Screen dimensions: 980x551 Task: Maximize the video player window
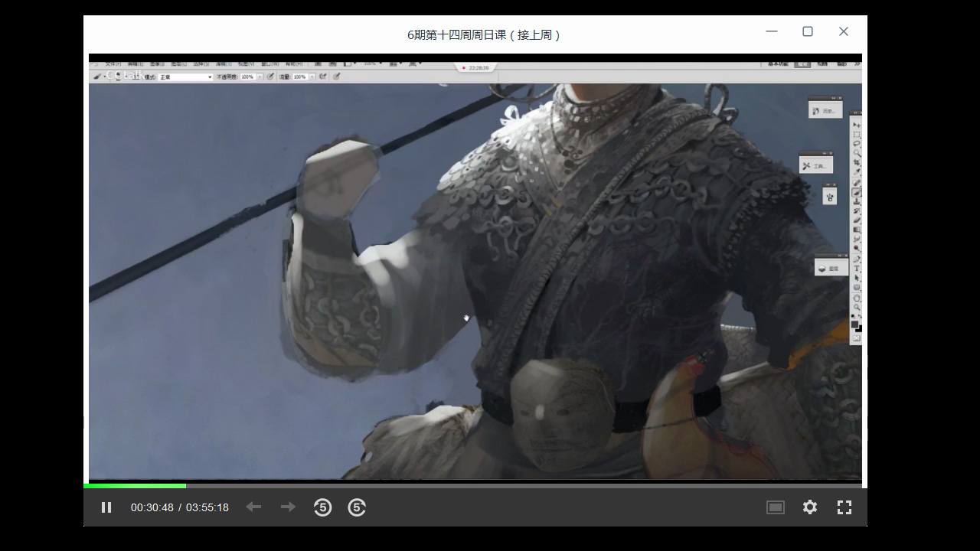click(808, 31)
